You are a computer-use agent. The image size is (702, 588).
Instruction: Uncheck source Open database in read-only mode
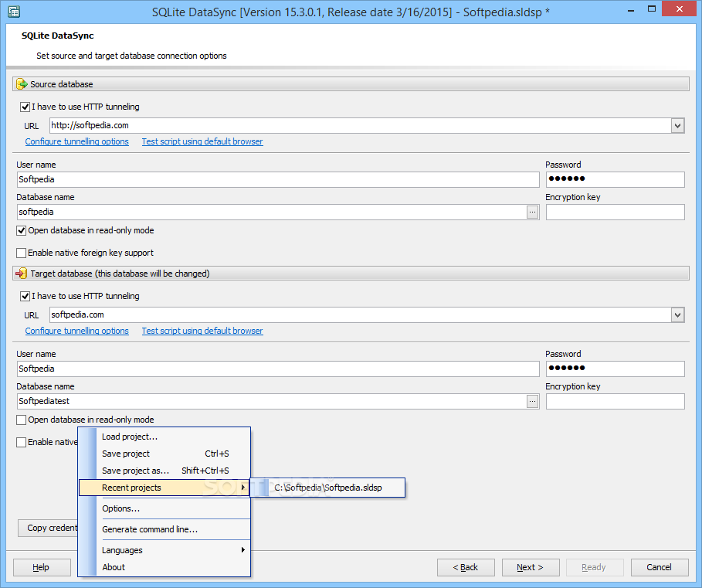(21, 230)
